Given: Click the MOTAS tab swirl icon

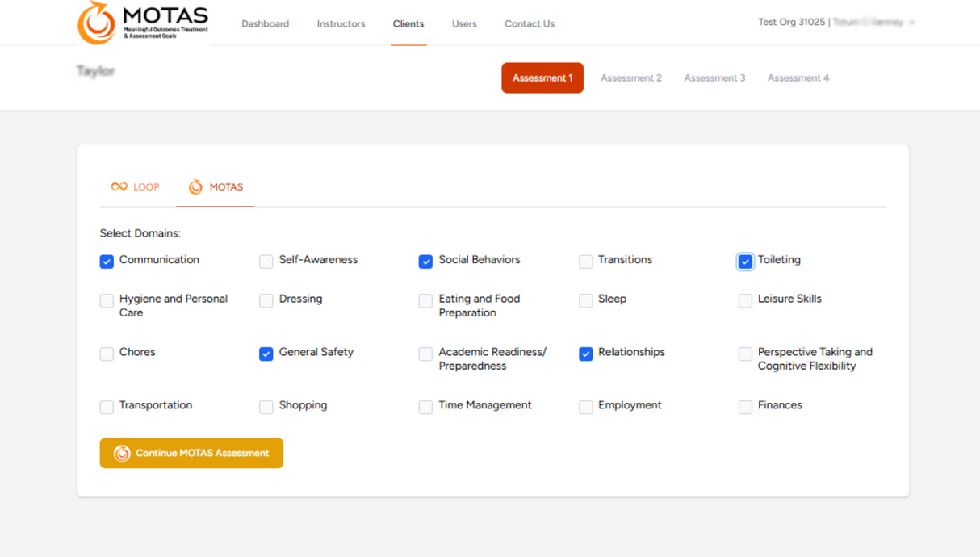Looking at the screenshot, I should click(x=195, y=187).
